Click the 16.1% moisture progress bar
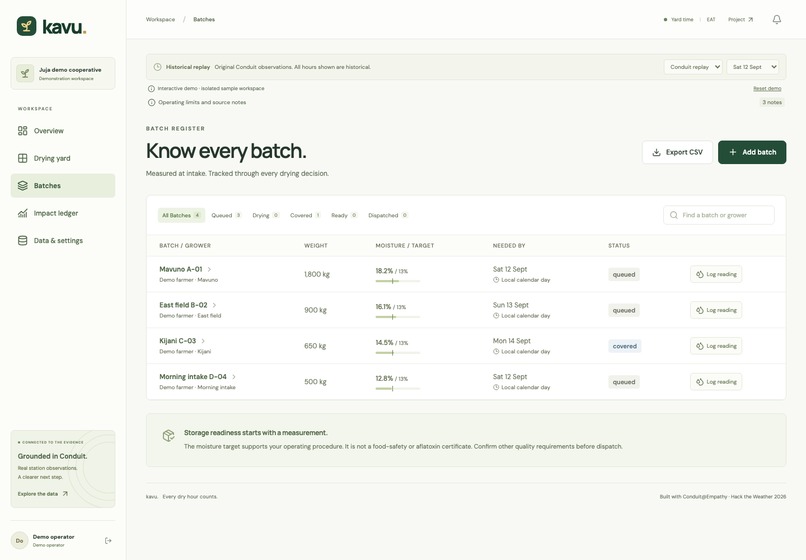 click(398, 317)
